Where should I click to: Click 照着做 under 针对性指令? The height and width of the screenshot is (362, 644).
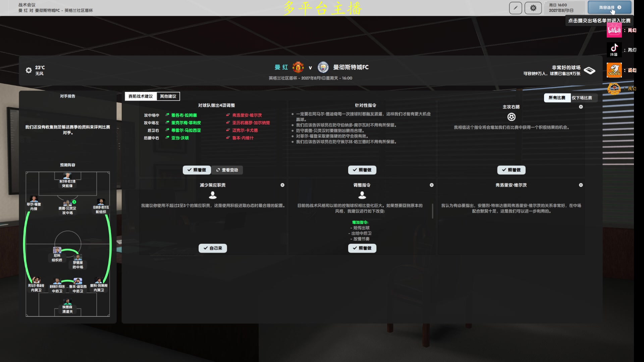pos(362,170)
